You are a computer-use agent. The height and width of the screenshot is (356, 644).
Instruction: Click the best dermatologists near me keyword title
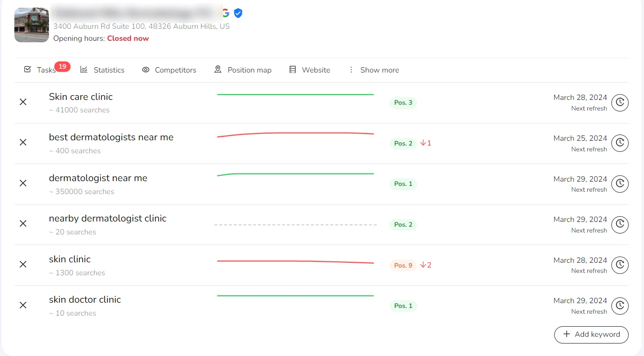pos(111,137)
